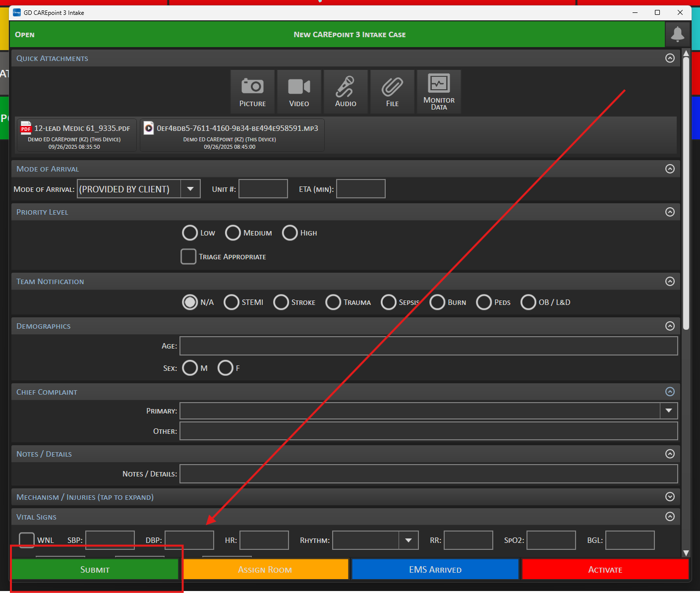Viewport: 700px width, 593px height.
Task: Open the Rhythm dropdown
Action: pyautogui.click(x=408, y=540)
